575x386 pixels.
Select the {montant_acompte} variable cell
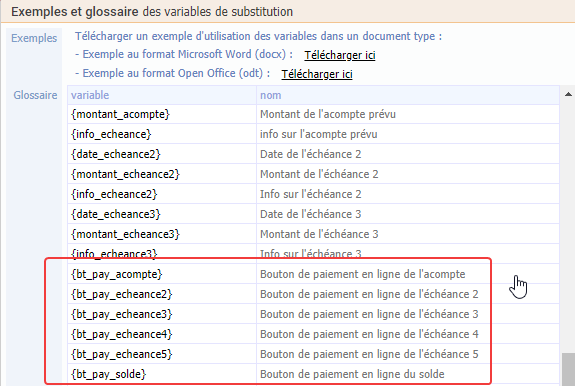click(x=162, y=114)
